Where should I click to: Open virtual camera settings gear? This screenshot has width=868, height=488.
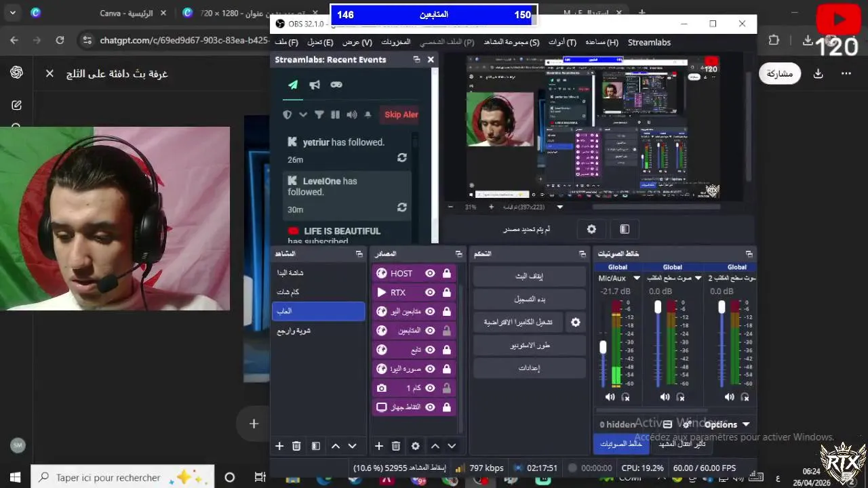coord(576,322)
